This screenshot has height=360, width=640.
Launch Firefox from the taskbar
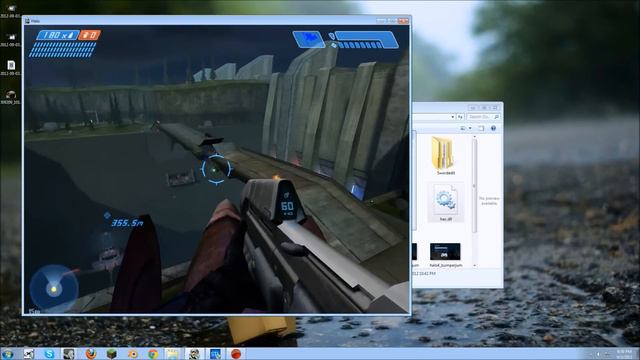91,354
